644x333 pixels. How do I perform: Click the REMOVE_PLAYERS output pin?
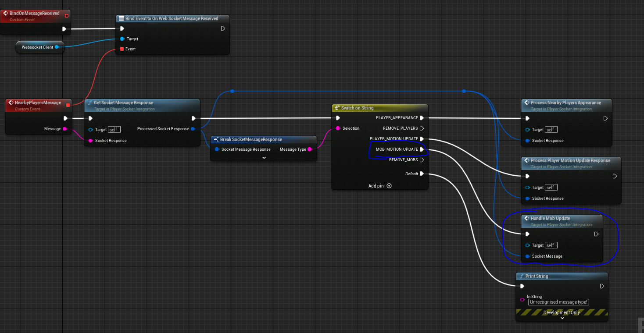pyautogui.click(x=422, y=128)
